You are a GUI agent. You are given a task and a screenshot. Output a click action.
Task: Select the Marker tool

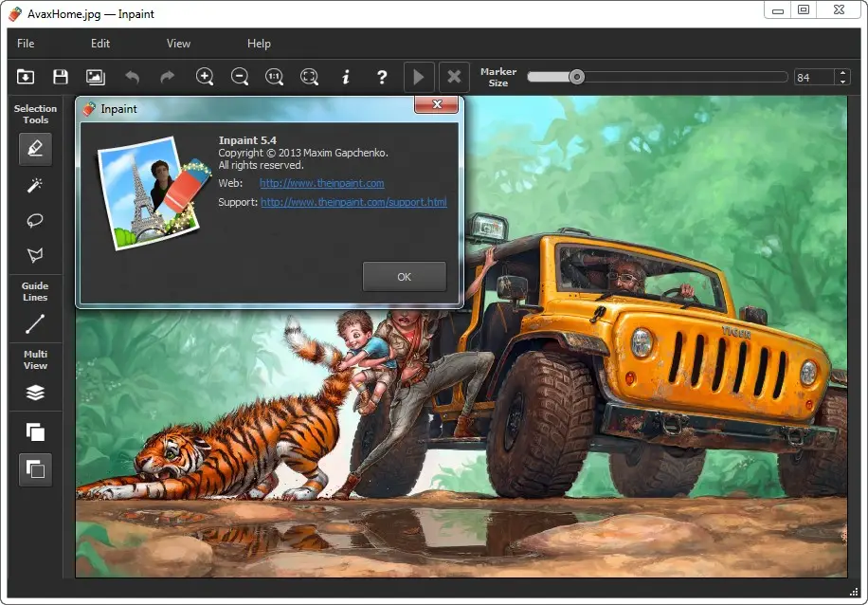(x=35, y=149)
